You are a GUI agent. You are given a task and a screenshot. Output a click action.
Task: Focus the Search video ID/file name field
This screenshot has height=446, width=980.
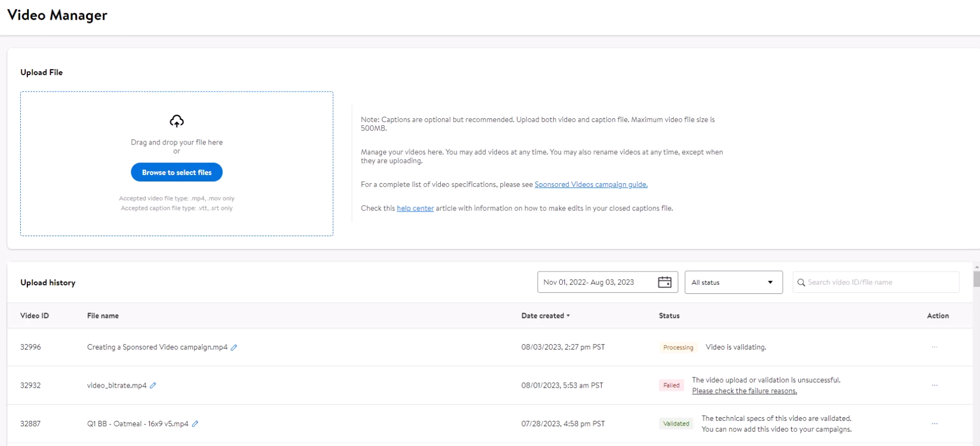click(x=880, y=282)
